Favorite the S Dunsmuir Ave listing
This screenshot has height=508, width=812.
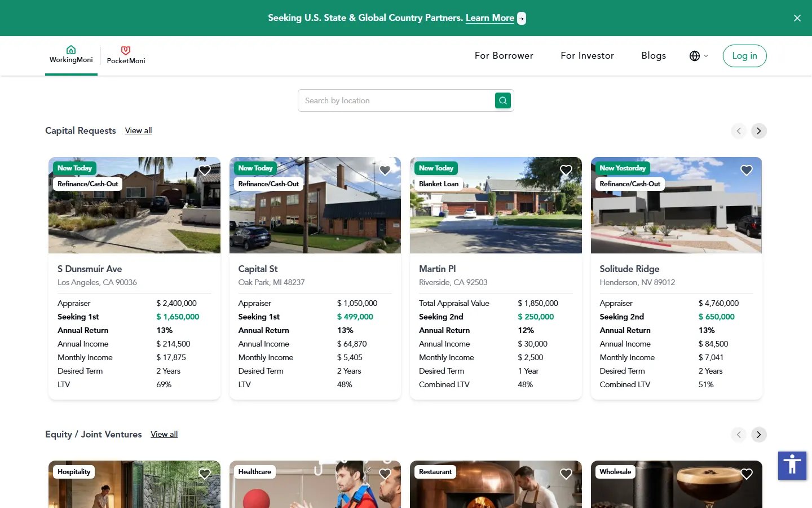point(205,170)
